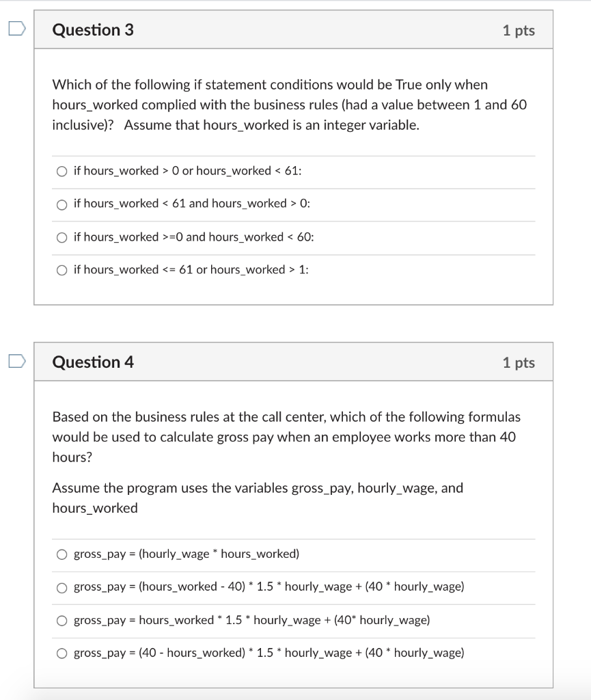Choose the '(hours_worked - 40) * 1.5' formula option
Screen dimensions: 591x700
click(x=61, y=587)
